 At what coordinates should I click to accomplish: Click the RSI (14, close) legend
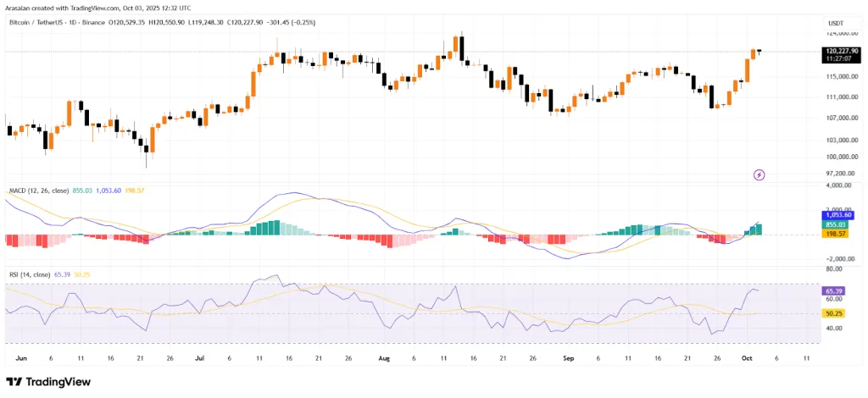point(31,275)
